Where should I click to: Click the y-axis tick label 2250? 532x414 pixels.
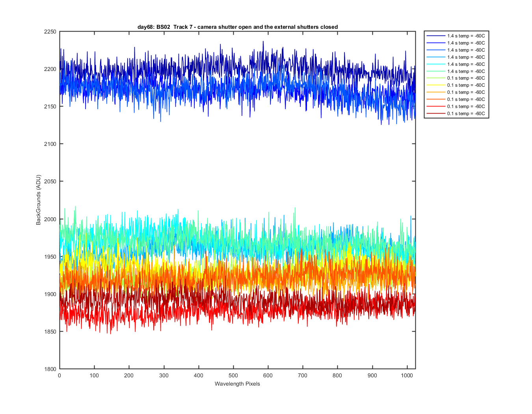[x=50, y=32]
